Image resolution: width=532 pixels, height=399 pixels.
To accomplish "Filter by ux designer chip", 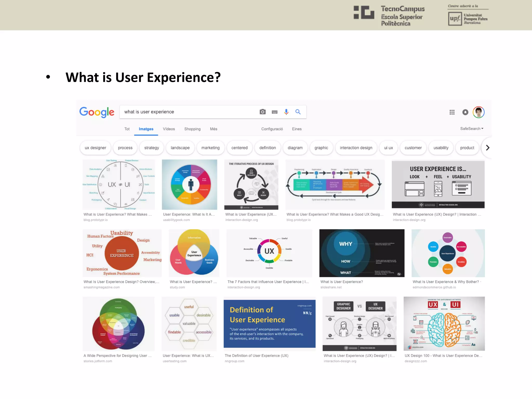I will (95, 148).
